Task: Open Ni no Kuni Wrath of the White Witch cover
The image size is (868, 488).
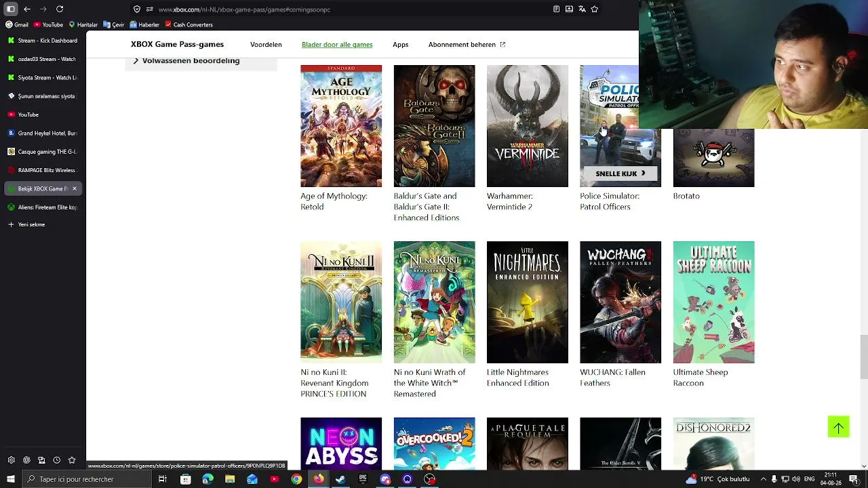Action: coord(434,302)
